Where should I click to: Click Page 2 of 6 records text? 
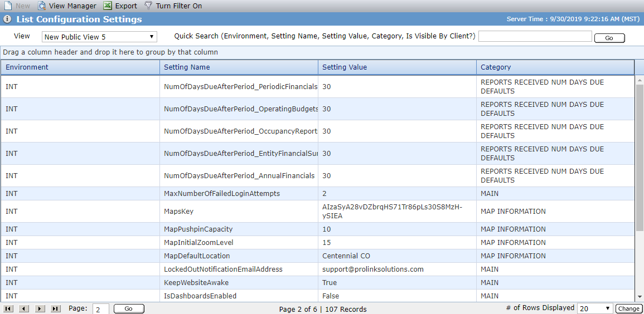(322, 310)
